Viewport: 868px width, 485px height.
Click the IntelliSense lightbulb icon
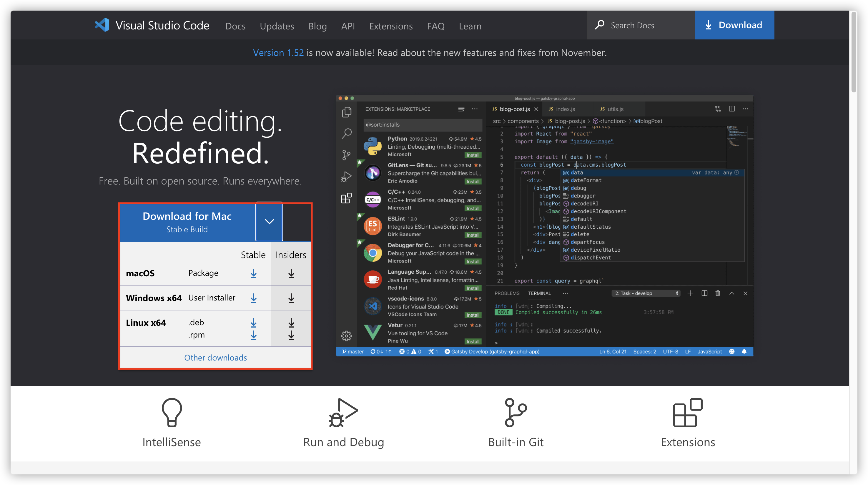click(172, 412)
